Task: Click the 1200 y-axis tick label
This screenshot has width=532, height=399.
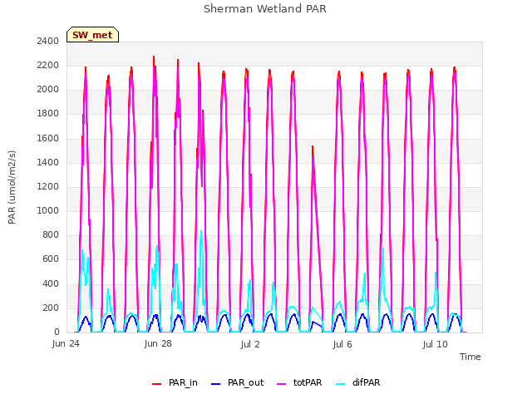Action: tap(48, 186)
